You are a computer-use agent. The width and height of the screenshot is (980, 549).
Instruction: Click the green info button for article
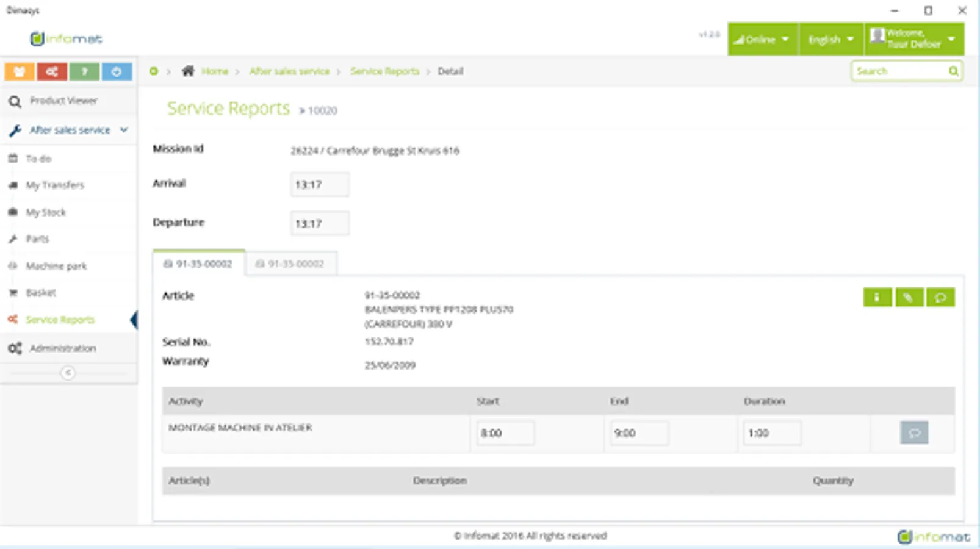point(877,297)
